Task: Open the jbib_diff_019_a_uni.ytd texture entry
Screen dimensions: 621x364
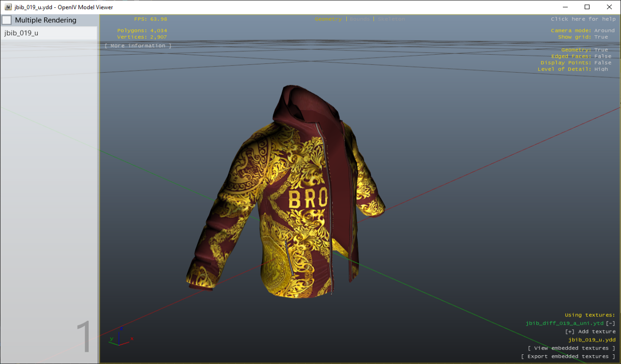Action: pos(565,323)
